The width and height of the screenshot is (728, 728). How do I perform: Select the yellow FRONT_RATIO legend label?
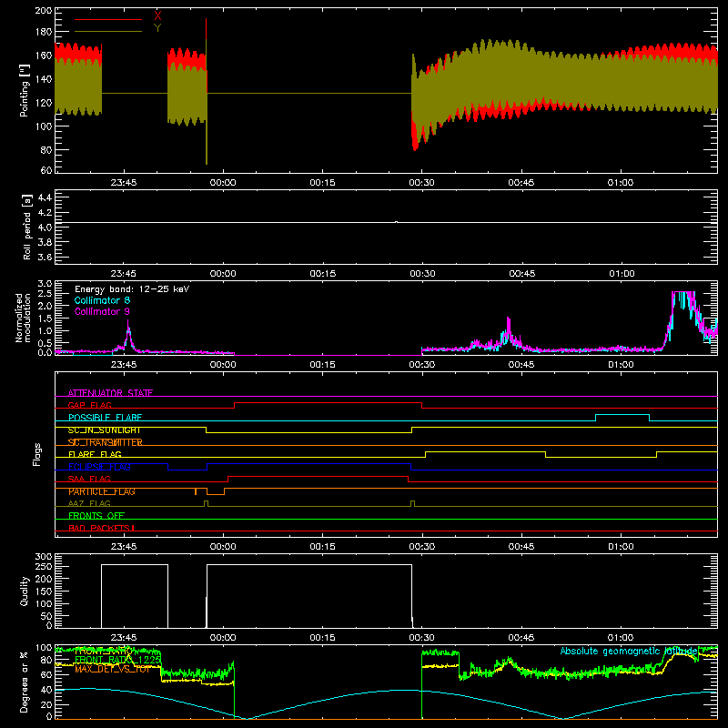pyautogui.click(x=104, y=651)
